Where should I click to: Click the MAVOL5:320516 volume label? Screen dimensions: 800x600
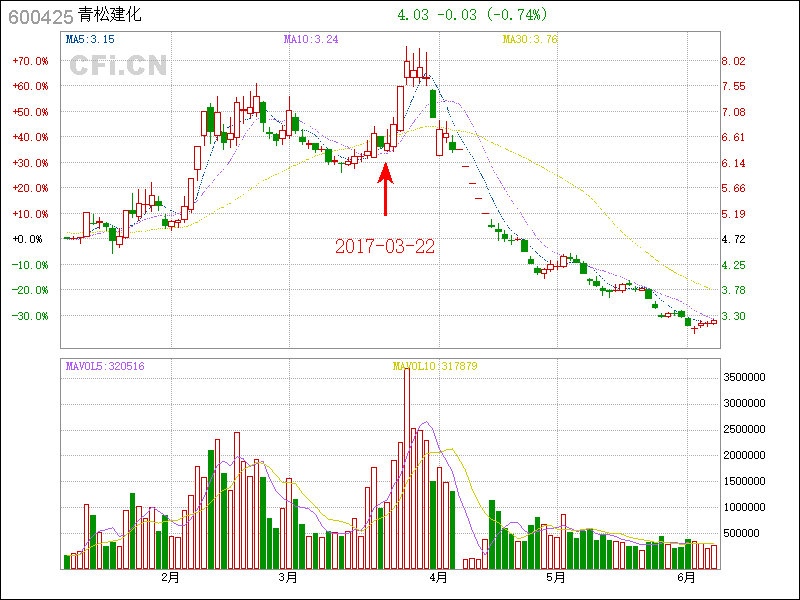coord(105,367)
